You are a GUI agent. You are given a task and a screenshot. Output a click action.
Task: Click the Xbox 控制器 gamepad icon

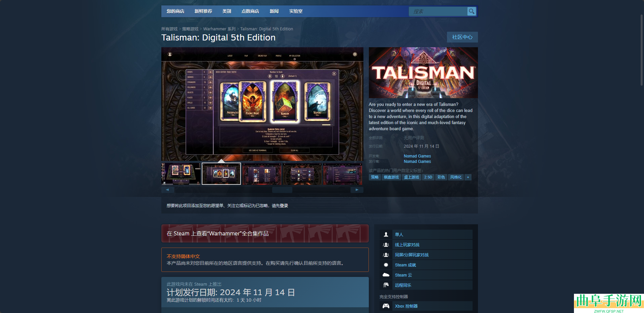coord(386,306)
